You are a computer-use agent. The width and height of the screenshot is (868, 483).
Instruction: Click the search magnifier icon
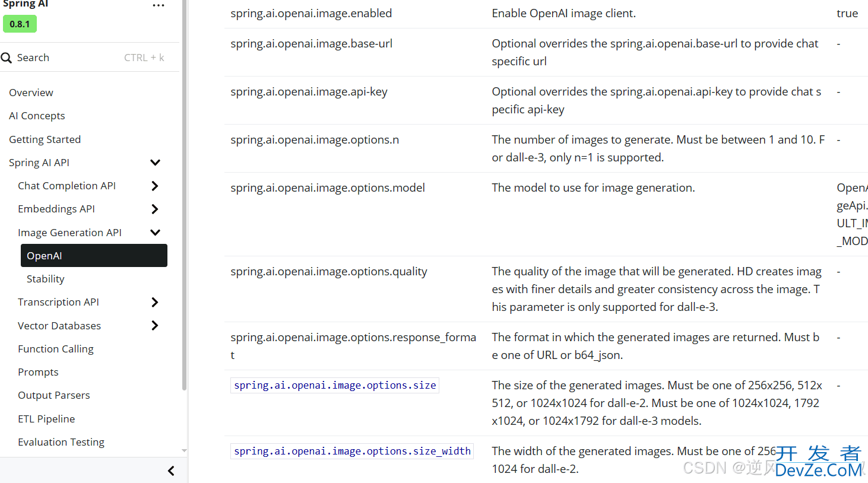tap(7, 58)
